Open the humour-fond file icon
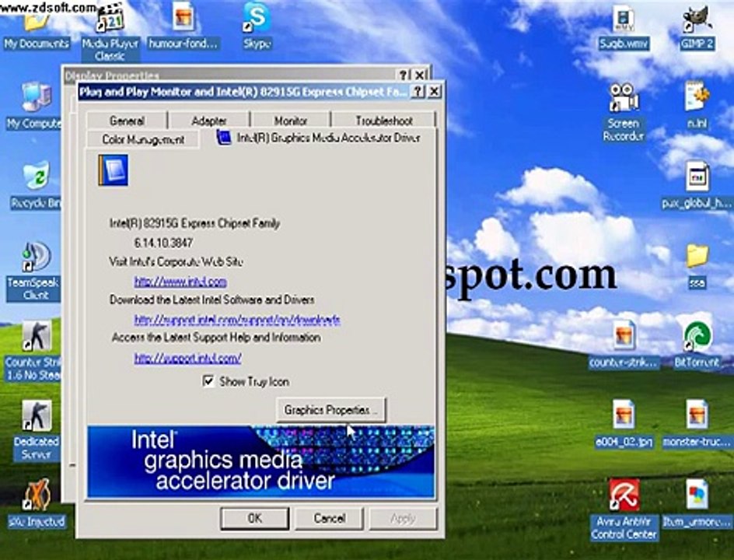 pyautogui.click(x=183, y=27)
